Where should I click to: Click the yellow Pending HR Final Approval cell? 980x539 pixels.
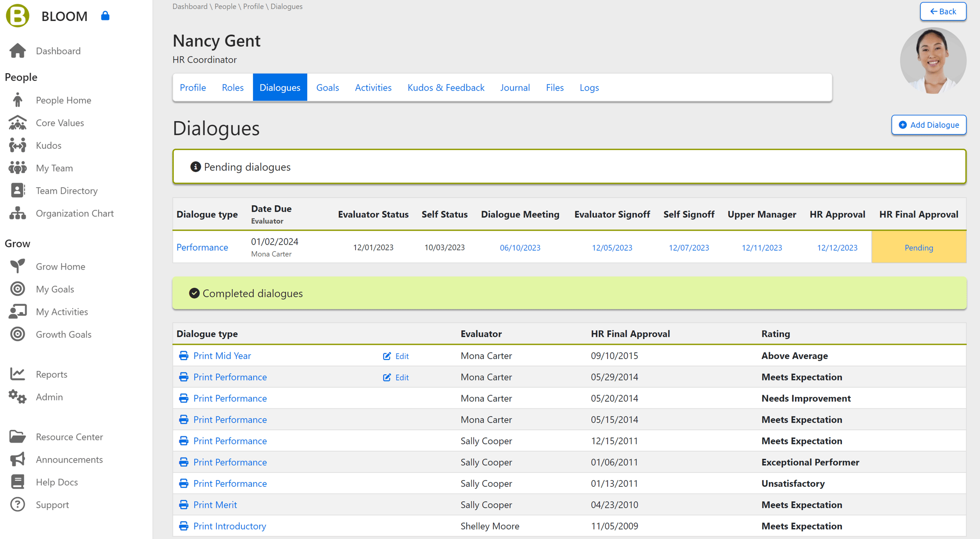(x=918, y=247)
